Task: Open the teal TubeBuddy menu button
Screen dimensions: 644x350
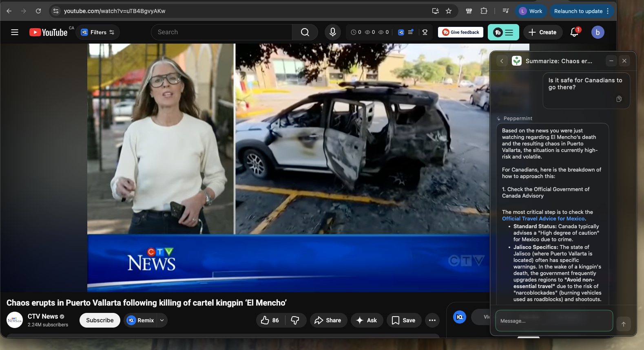Action: [x=503, y=32]
